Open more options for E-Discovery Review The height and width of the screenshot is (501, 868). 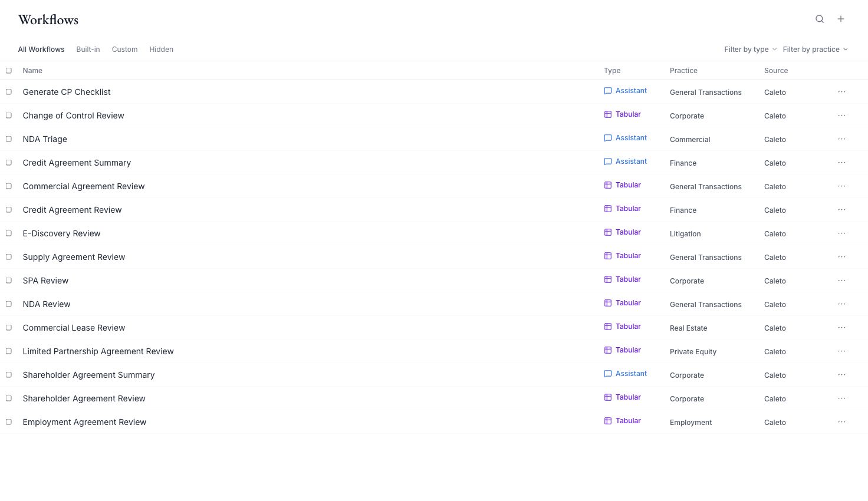point(841,233)
